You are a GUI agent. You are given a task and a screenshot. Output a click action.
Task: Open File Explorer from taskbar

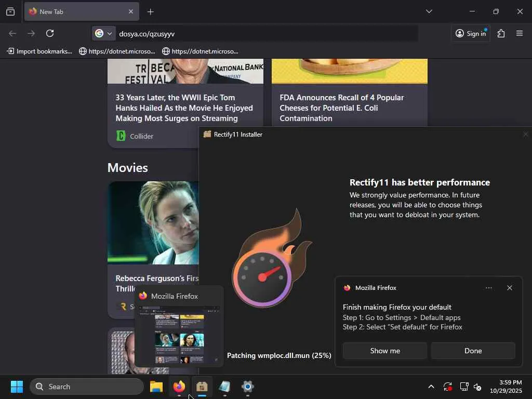156,387
